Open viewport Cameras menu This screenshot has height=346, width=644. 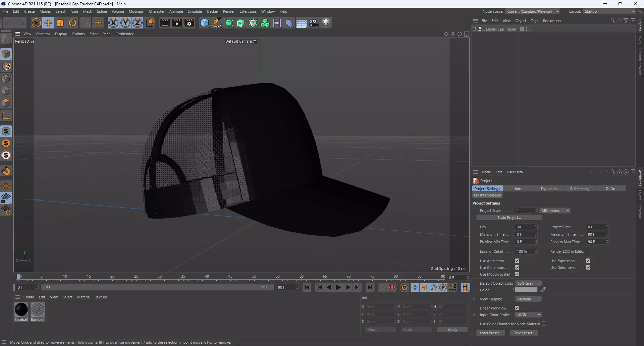(43, 34)
